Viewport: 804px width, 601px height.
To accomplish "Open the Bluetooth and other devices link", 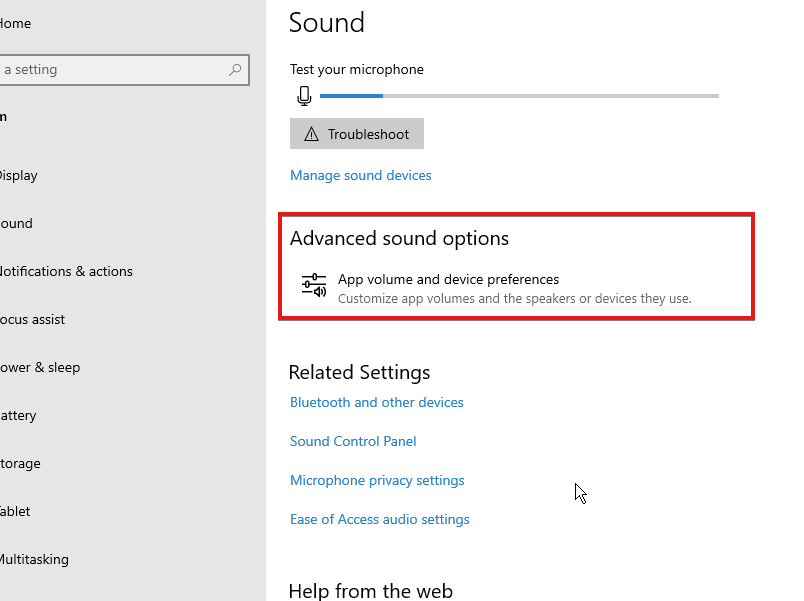I will [376, 402].
